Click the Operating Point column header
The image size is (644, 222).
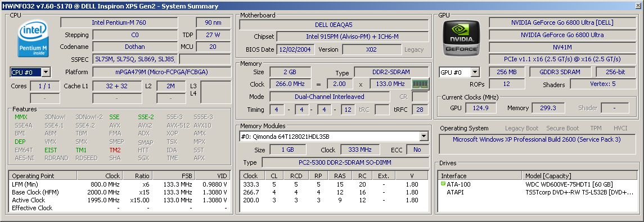click(43, 175)
